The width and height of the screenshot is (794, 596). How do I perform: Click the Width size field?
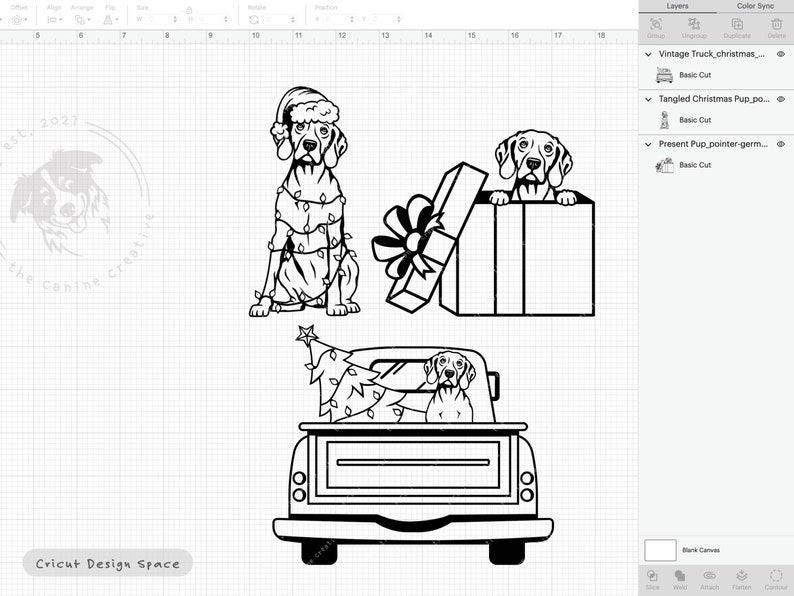pyautogui.click(x=158, y=19)
